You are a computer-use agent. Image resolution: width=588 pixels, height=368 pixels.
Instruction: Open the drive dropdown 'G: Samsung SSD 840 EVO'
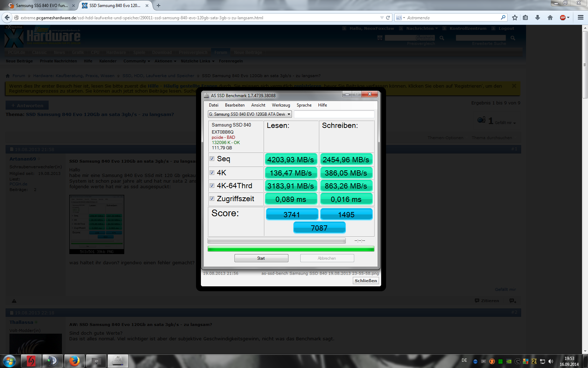point(250,114)
